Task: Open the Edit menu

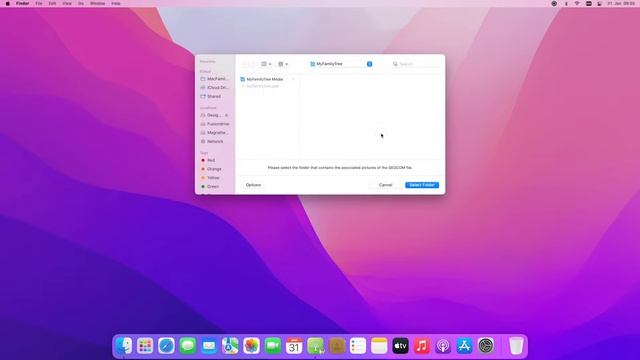Action: (x=52, y=3)
